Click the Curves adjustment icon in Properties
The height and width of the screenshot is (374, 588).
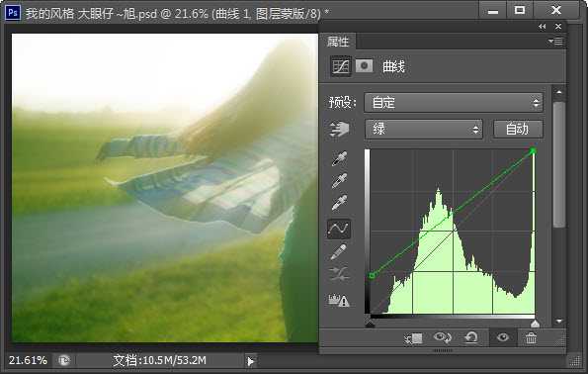tap(341, 66)
